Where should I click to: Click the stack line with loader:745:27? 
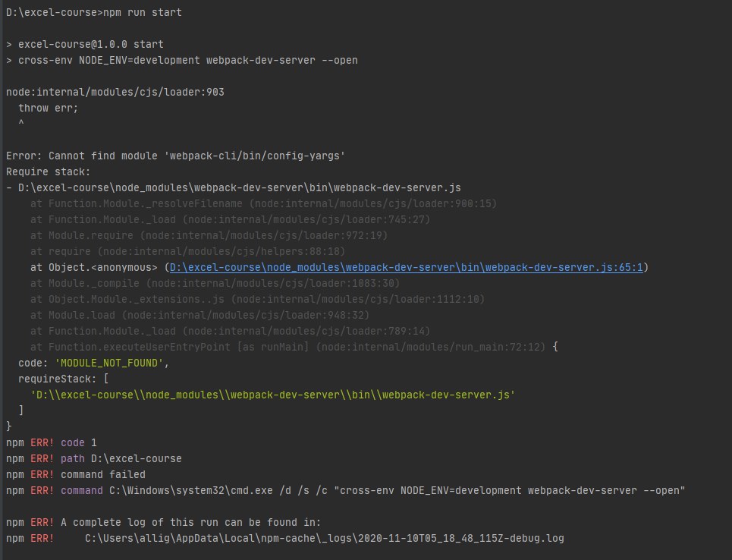point(230,219)
